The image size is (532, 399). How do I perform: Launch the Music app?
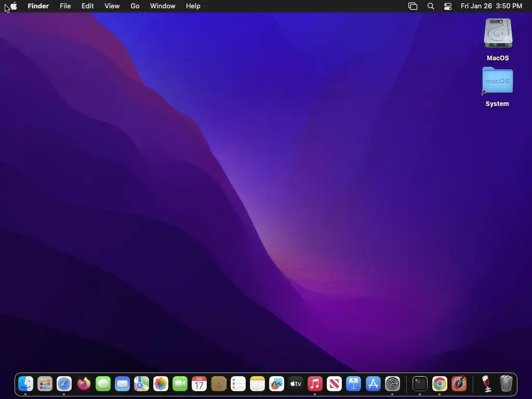pos(315,384)
